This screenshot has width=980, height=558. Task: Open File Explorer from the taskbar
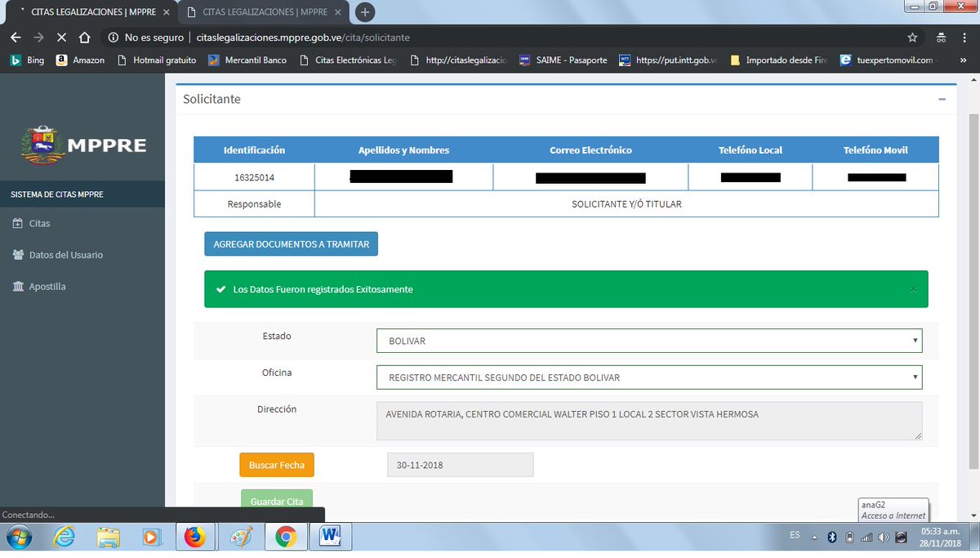point(108,537)
